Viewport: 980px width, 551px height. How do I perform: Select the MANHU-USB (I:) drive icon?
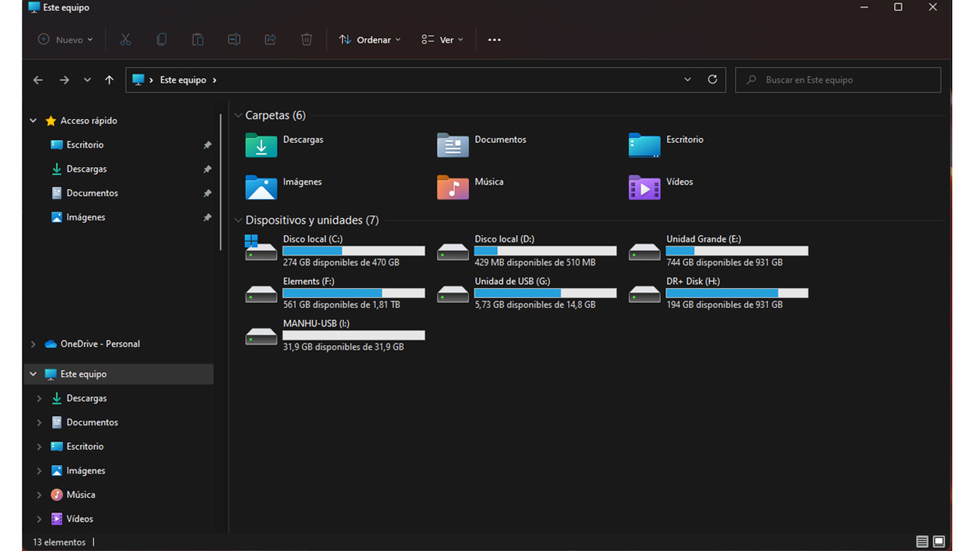(x=261, y=336)
